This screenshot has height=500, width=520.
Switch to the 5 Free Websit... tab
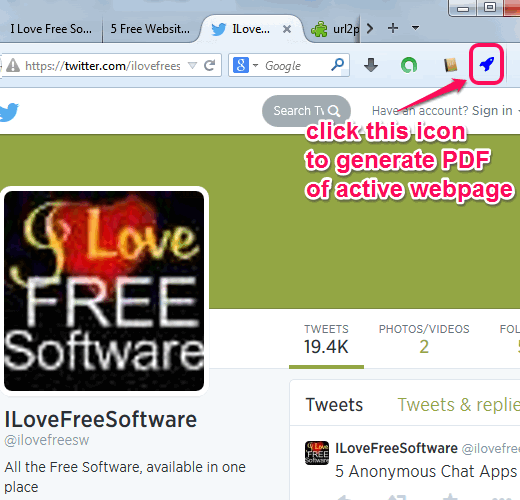pyautogui.click(x=150, y=29)
